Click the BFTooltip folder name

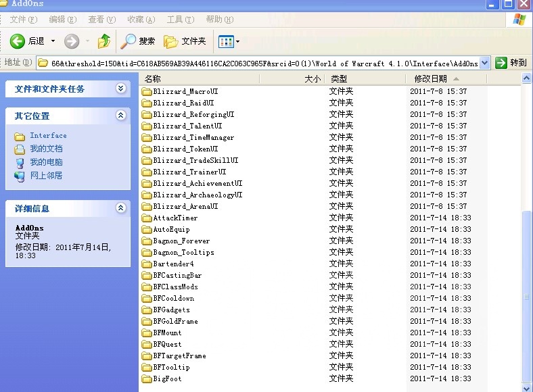[171, 368]
